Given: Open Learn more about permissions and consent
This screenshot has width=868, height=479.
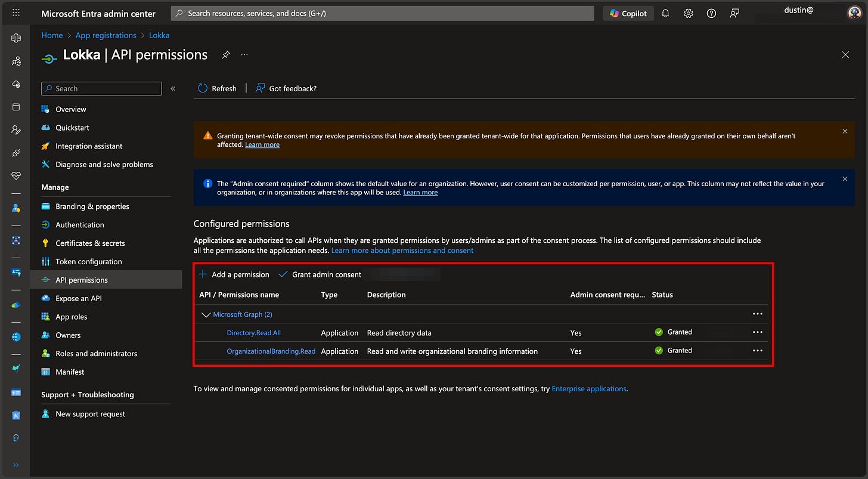Looking at the screenshot, I should coord(402,251).
